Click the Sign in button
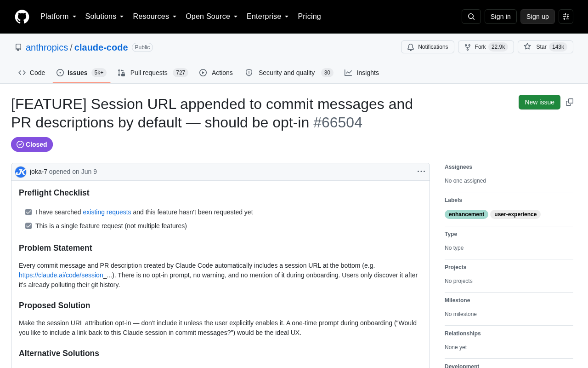The image size is (588, 368). pos(501,17)
